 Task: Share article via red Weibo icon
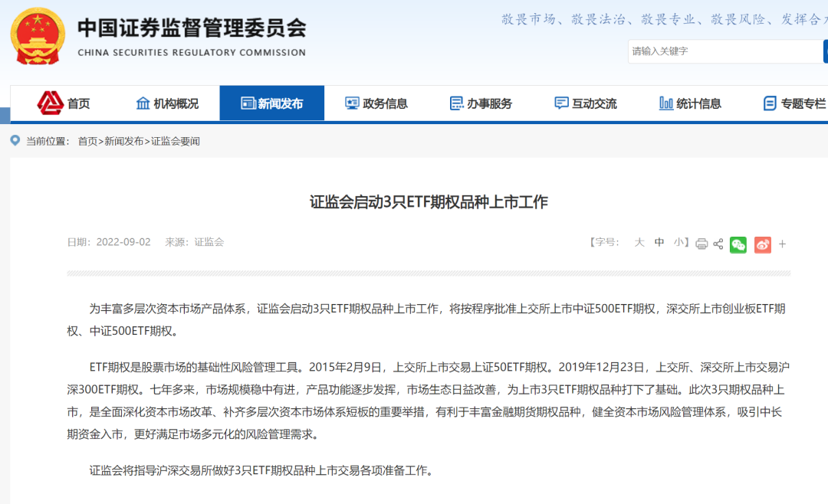[x=762, y=244]
